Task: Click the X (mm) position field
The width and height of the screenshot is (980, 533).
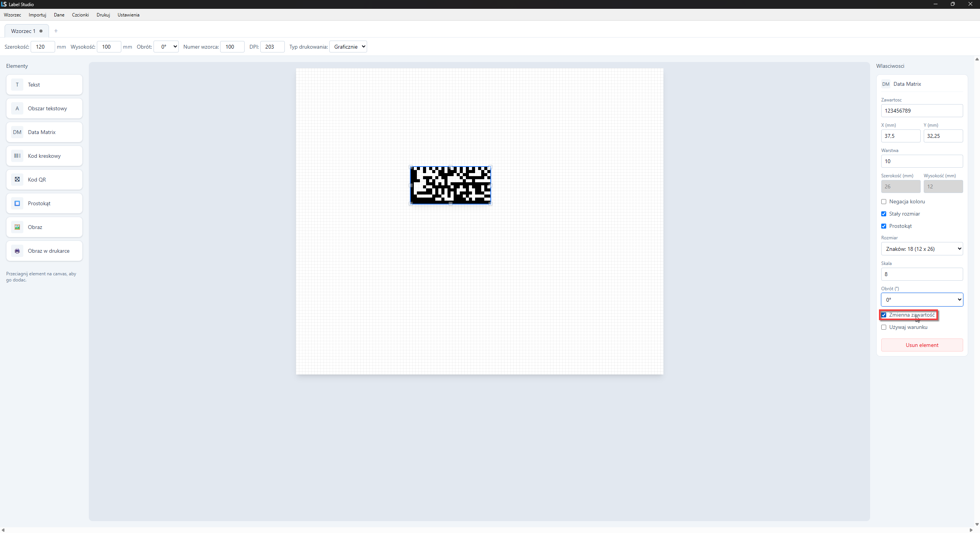Action: (x=901, y=136)
